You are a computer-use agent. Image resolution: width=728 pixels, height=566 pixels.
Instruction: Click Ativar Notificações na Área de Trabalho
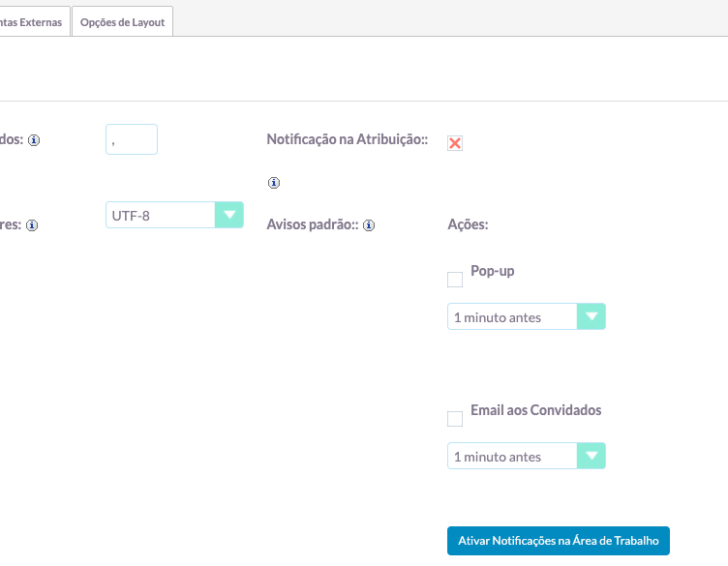(x=559, y=541)
